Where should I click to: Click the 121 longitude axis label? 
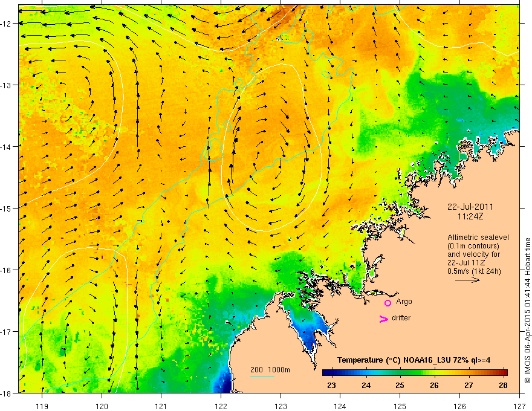pyautogui.click(x=161, y=406)
